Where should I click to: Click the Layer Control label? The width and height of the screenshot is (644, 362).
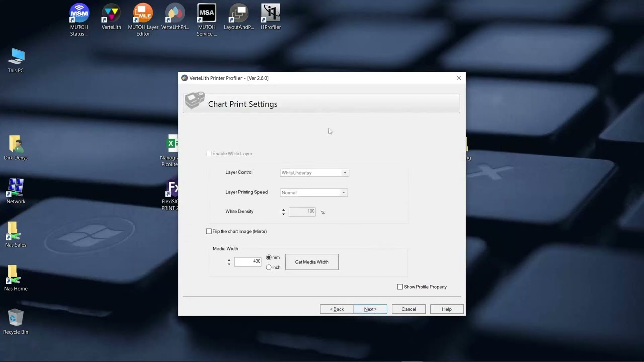pyautogui.click(x=239, y=172)
